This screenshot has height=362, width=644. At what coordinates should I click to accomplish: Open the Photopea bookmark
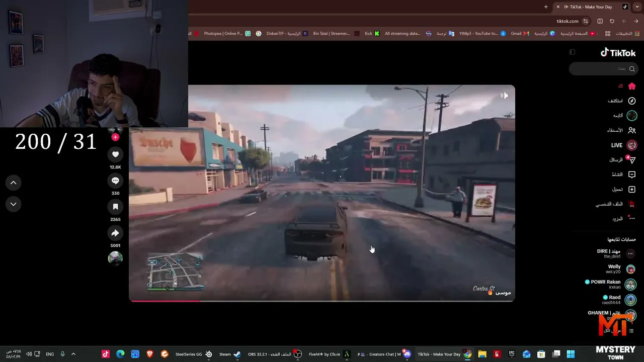pos(227,34)
